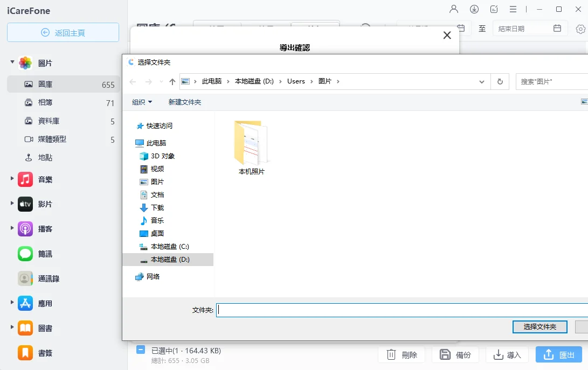Click the forward navigation arrow

coord(149,82)
